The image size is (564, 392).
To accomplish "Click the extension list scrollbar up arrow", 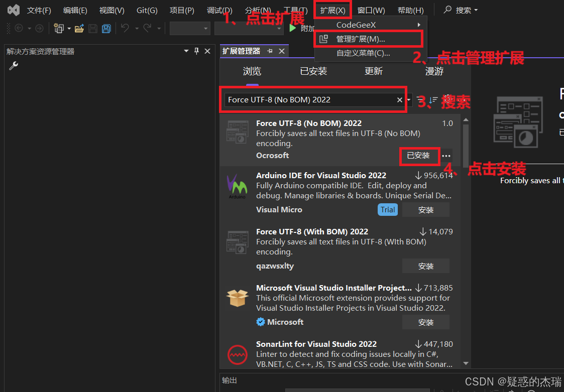I will pyautogui.click(x=466, y=120).
